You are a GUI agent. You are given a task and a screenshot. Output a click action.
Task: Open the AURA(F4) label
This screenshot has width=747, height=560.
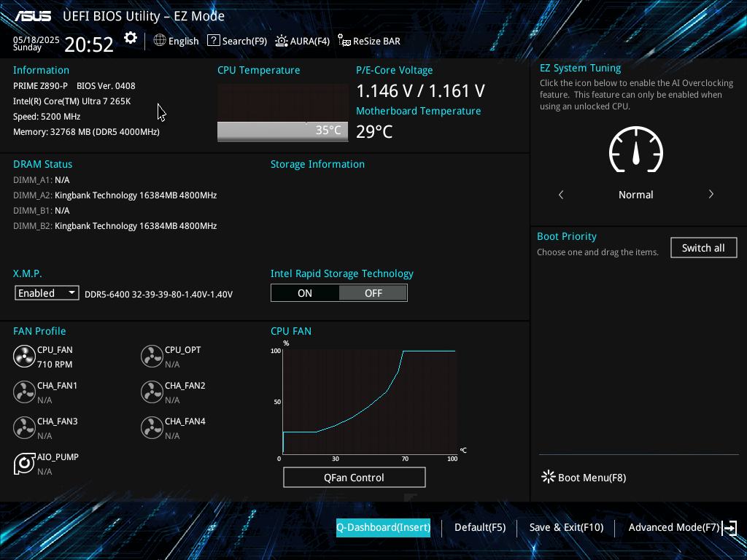point(309,41)
